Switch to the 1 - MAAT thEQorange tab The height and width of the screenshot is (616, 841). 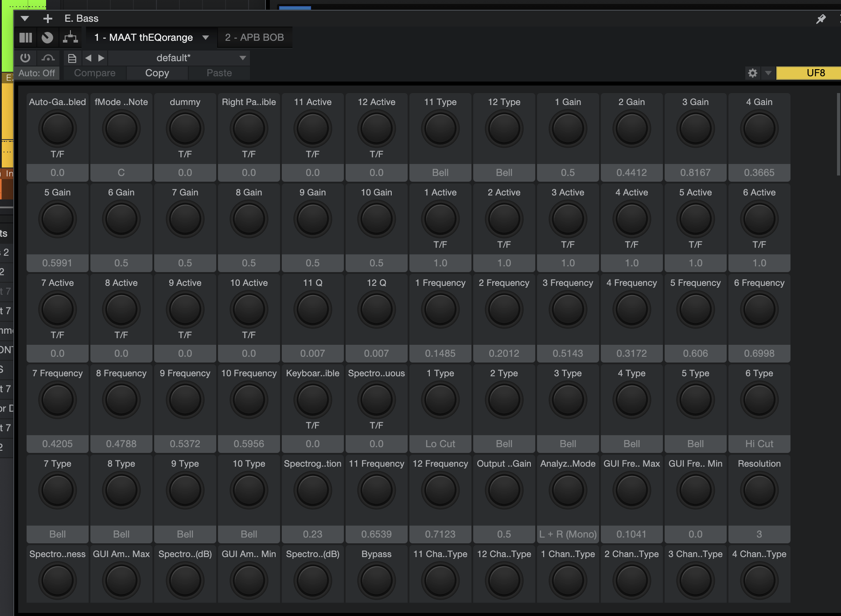coord(144,38)
